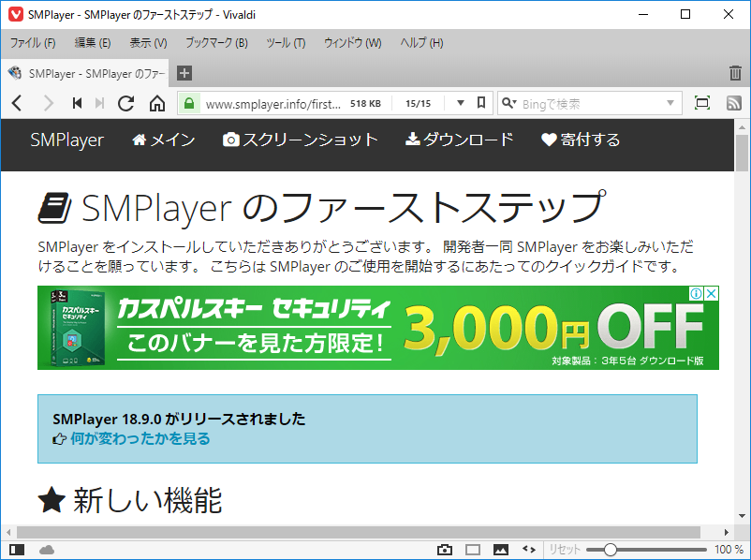
Task: Click the リセット zoom reset button
Action: point(565,550)
